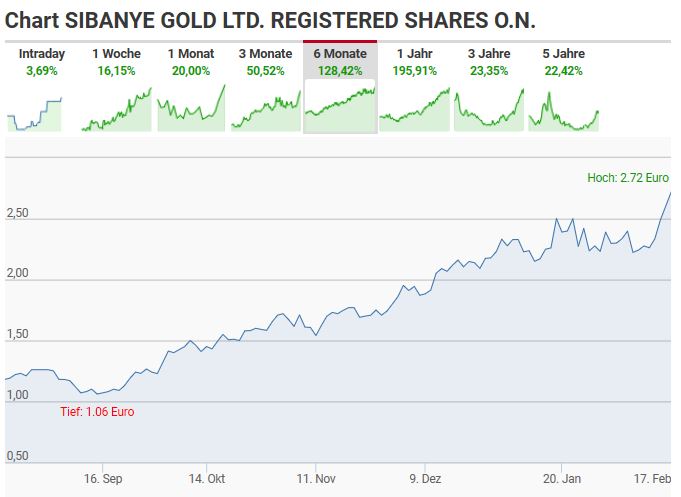Click the 3 Jahre sparkline thumbnail
Screen dimensions: 681x497
click(489, 109)
